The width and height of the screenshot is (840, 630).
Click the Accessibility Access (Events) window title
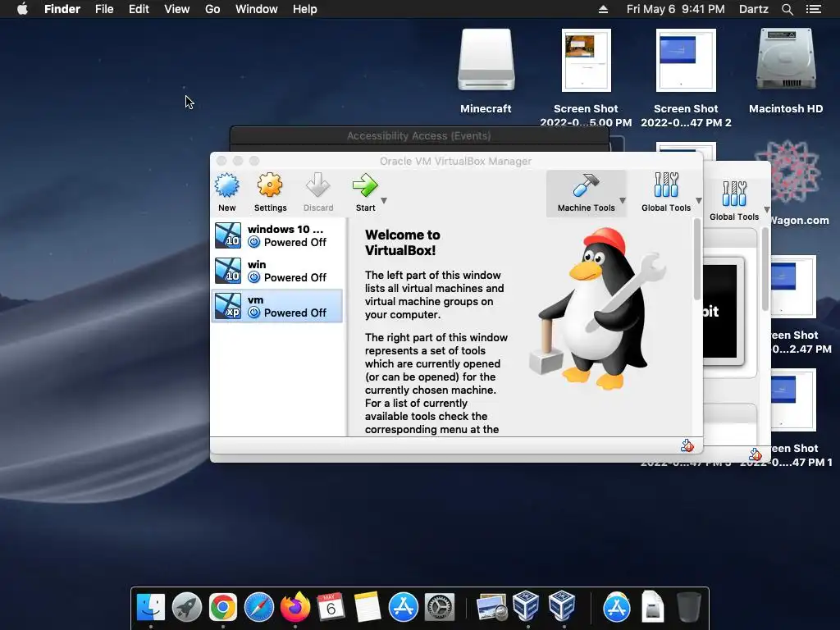[419, 135]
